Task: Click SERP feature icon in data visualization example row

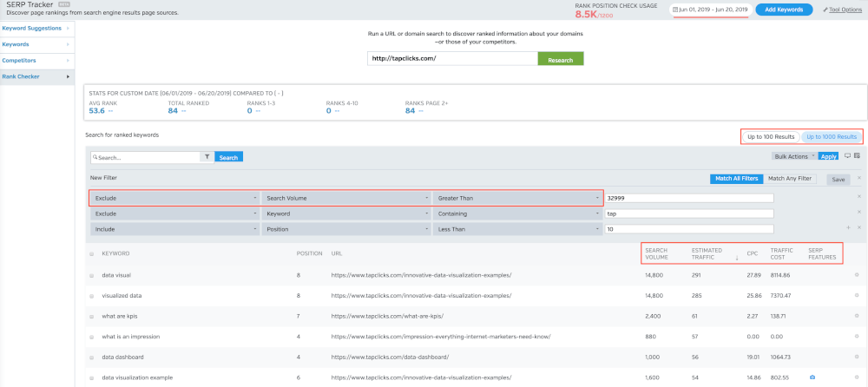Action: (812, 377)
